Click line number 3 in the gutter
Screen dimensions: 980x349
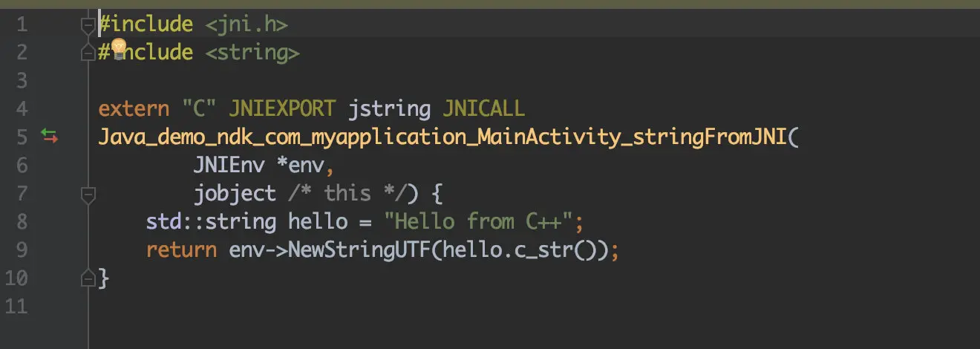(x=21, y=81)
